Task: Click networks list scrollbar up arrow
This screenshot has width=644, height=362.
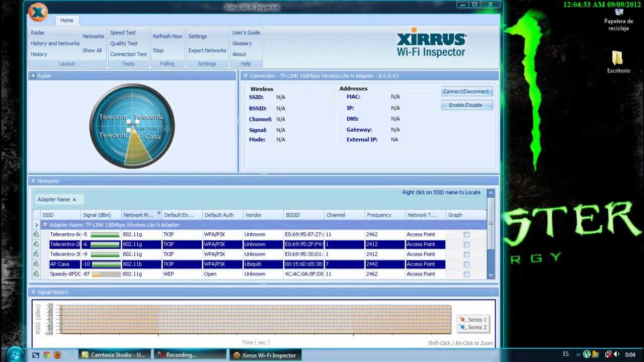Action: [491, 193]
